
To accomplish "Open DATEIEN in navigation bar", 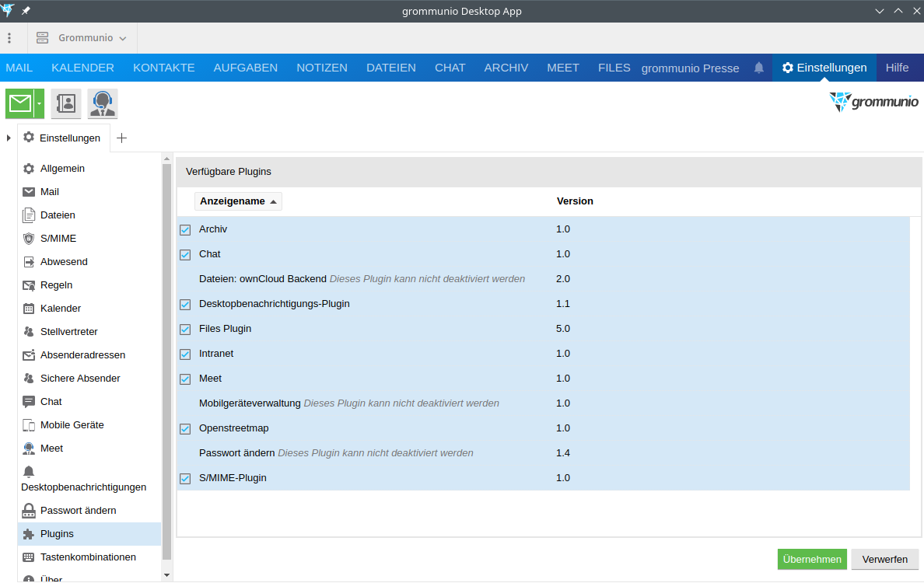I will (390, 68).
